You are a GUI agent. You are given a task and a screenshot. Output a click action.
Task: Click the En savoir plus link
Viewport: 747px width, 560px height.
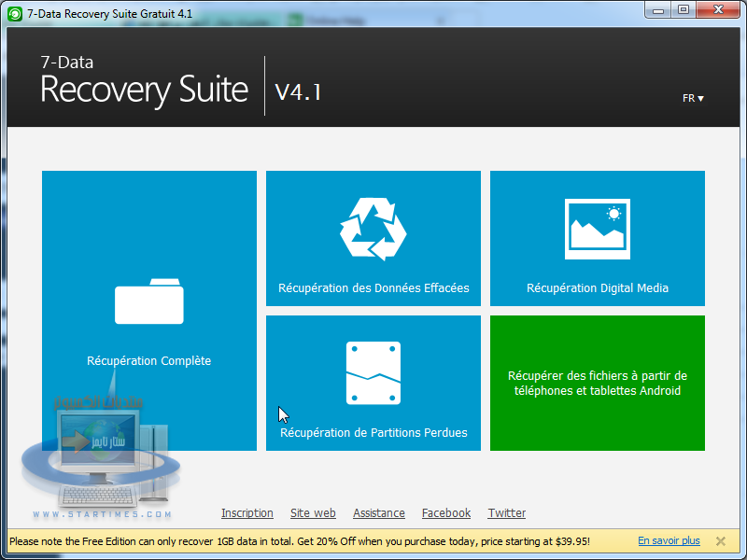(669, 540)
